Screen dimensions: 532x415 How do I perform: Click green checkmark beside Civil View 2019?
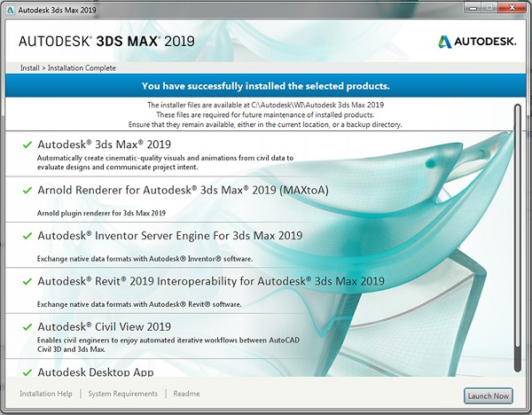[x=27, y=327]
